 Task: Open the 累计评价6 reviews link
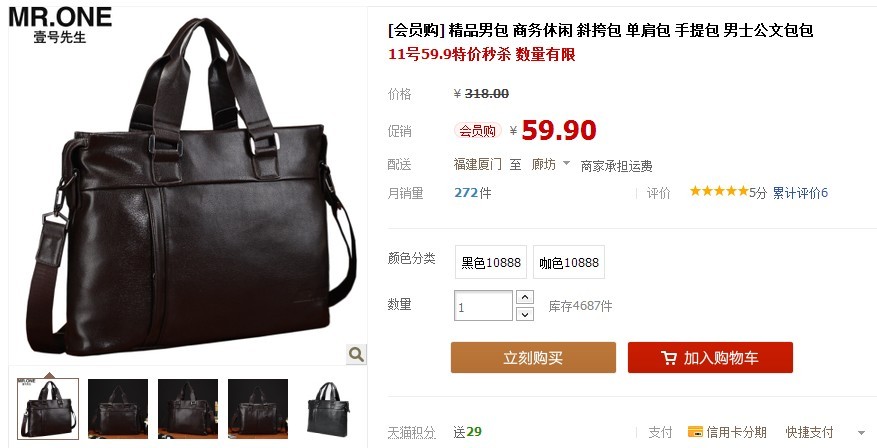[800, 193]
